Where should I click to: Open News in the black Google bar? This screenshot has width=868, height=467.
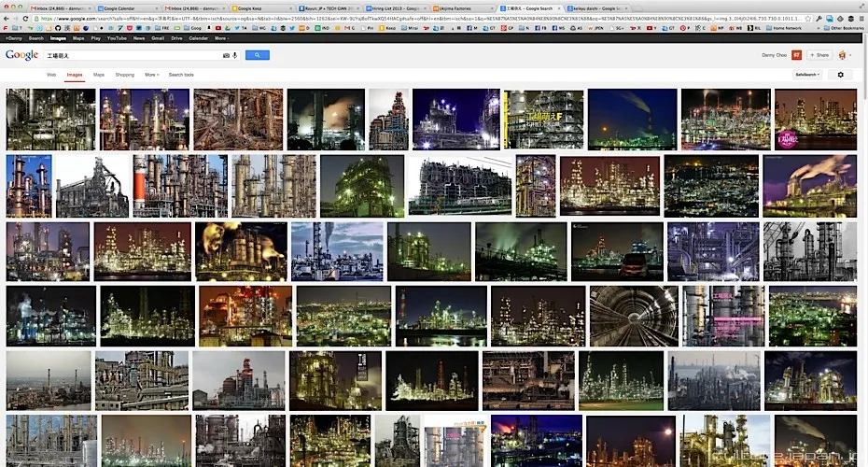click(x=139, y=38)
